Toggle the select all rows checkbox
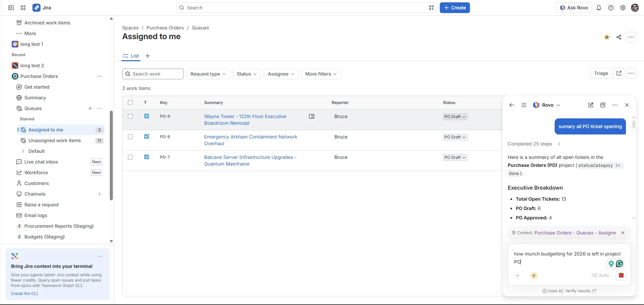Viewport: 644px width, 305px height. pos(130,103)
